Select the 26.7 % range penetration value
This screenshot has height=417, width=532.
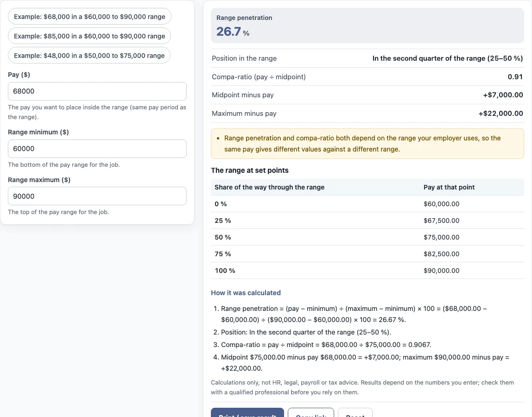click(233, 32)
